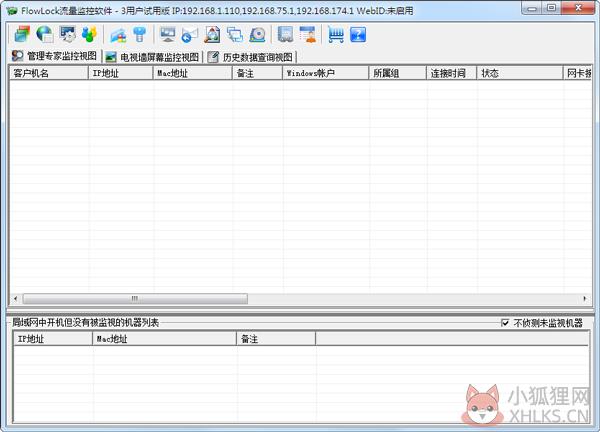The width and height of the screenshot is (600, 432).
Task: Switch to the 电视墙屏幕监控视图 tab
Action: (x=152, y=57)
